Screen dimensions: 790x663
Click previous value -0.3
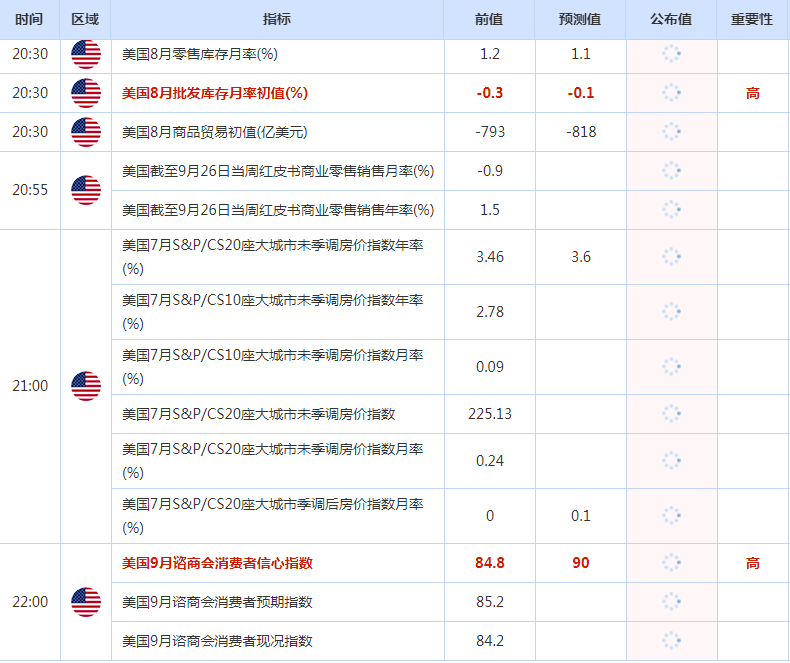point(490,93)
